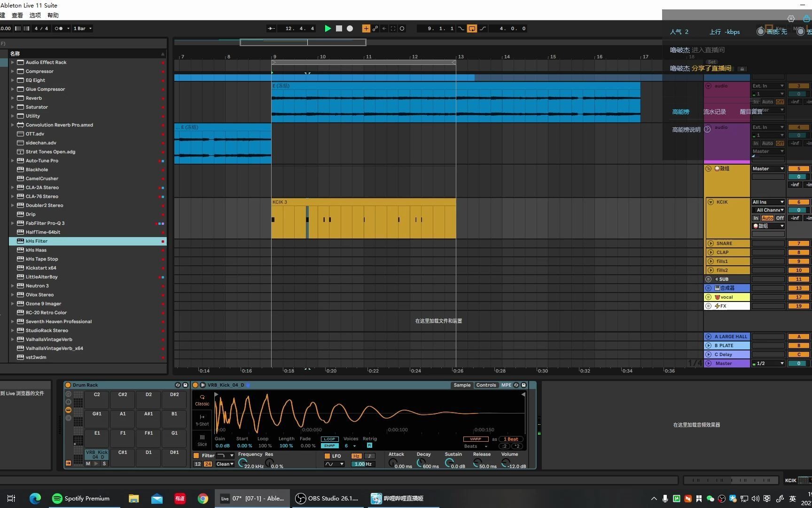Screen dimensions: 812x508
Task: Click the KCIK 3 MIDI clip
Action: pyautogui.click(x=363, y=219)
